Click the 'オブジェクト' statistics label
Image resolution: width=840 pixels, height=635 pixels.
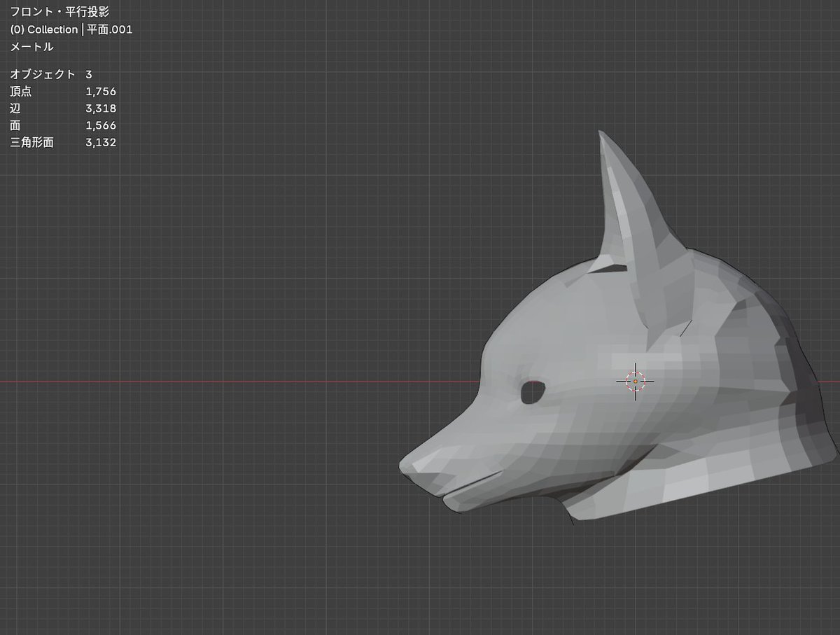click(x=43, y=74)
